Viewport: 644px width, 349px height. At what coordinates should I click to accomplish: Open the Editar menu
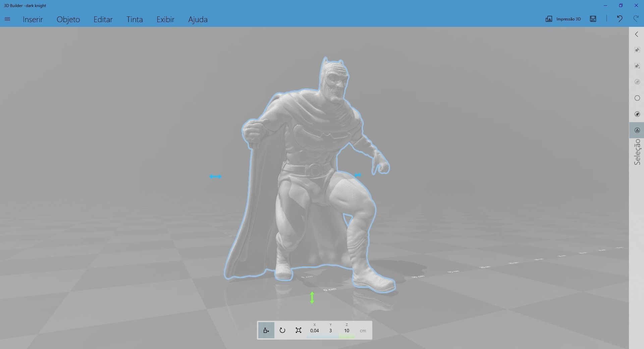(x=103, y=19)
